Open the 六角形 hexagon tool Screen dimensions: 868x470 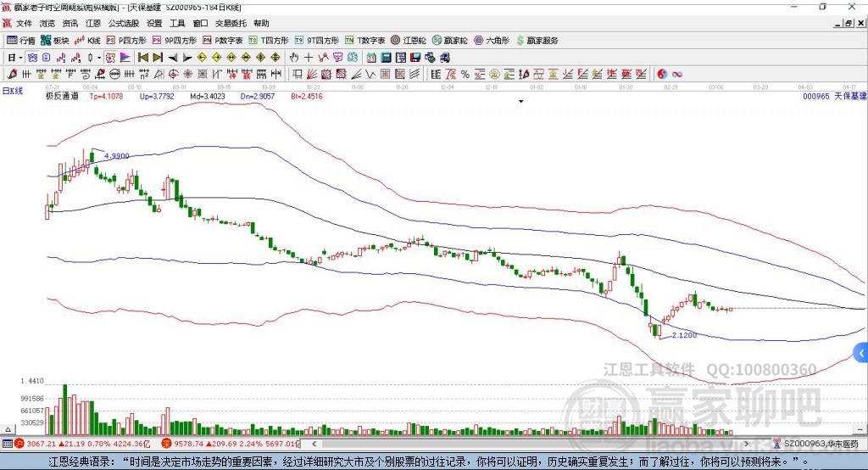pos(492,41)
